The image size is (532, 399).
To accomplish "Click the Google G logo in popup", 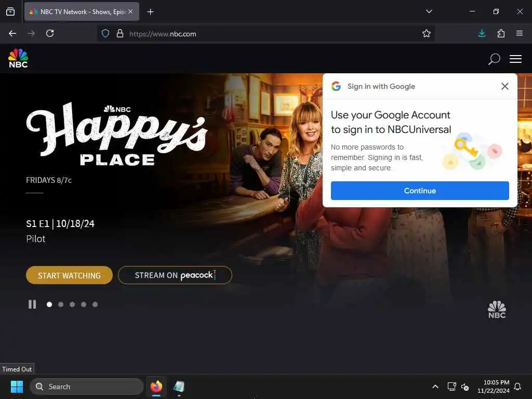I will pyautogui.click(x=336, y=86).
